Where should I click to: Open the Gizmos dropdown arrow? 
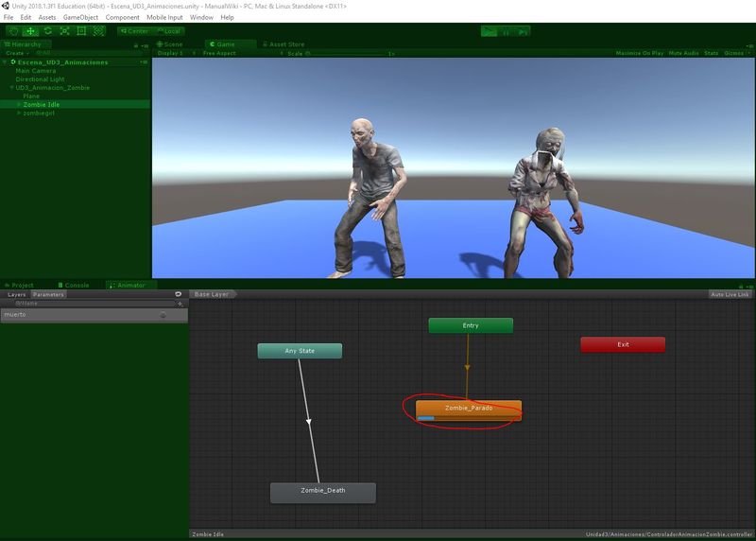click(748, 53)
